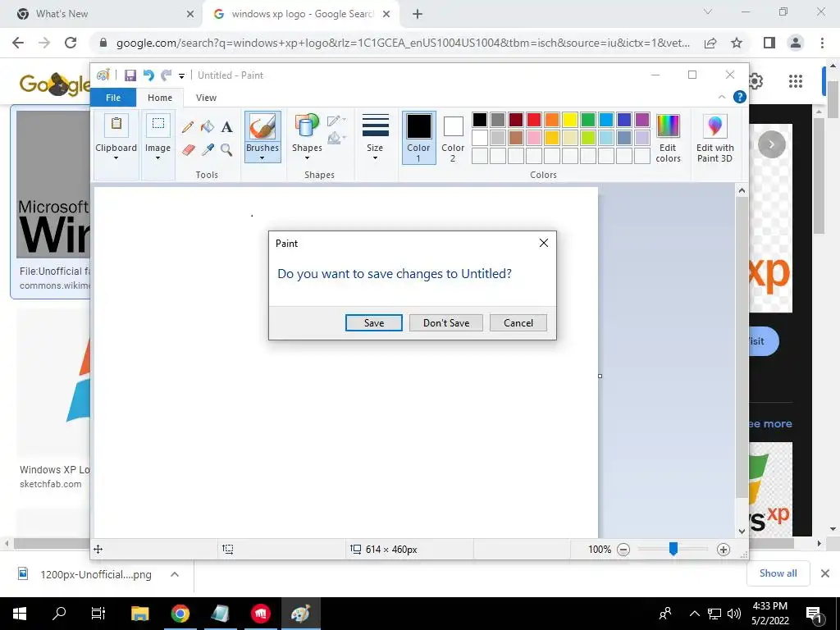Close the Chrome downloads bar
The height and width of the screenshot is (630, 840).
(x=825, y=573)
